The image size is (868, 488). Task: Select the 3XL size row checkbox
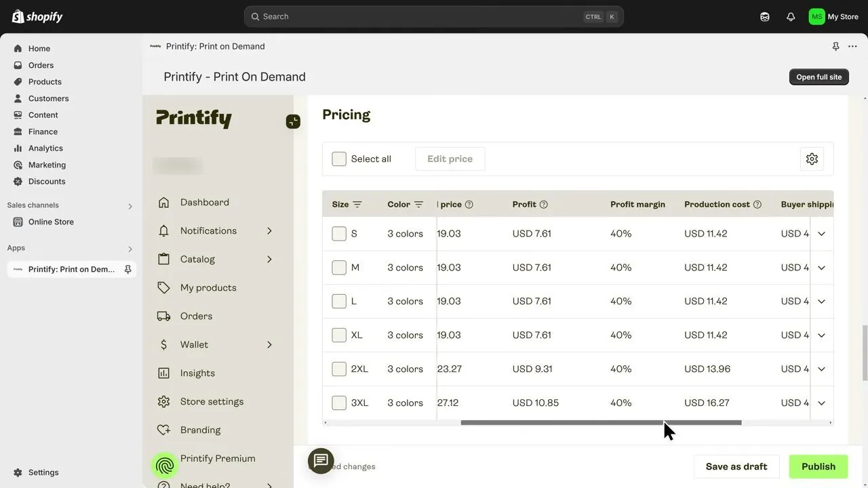coord(339,403)
